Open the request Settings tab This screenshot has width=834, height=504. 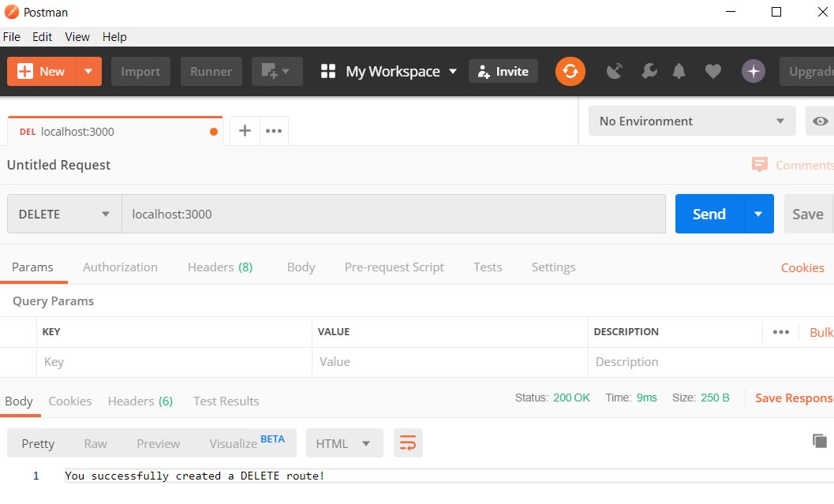553,267
